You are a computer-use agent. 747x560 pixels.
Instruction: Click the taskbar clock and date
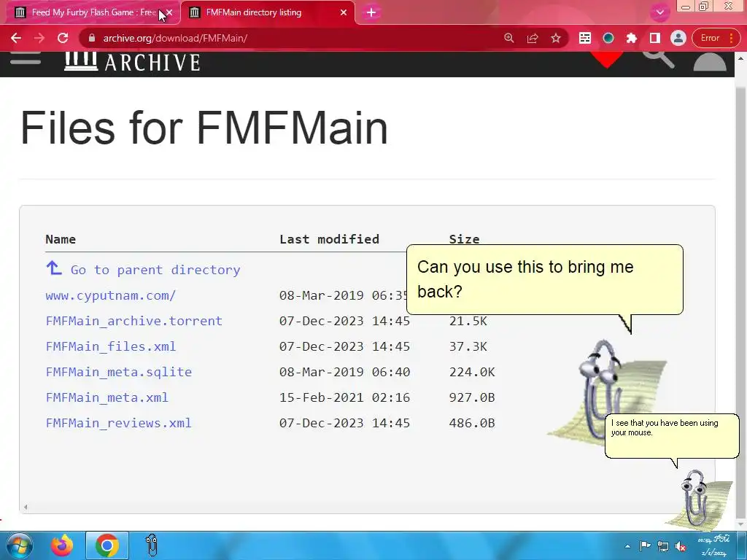pyautogui.click(x=713, y=545)
